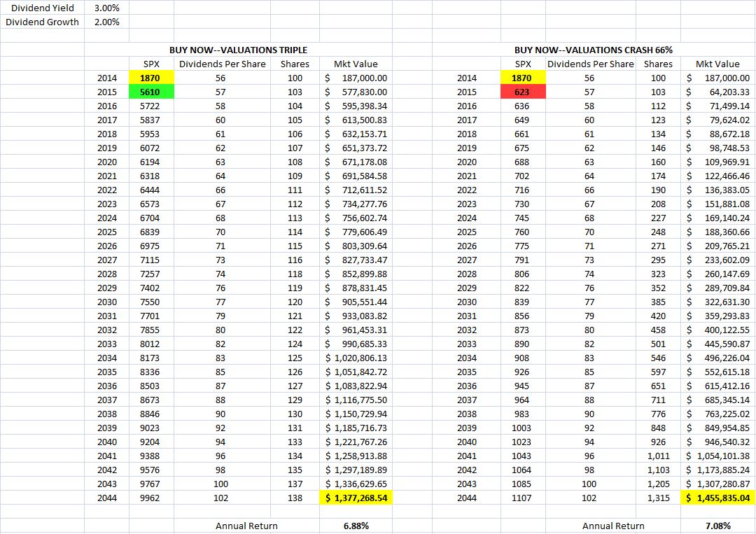Viewport: 756px width, 534px height.
Task: Select the market value cell 577,830.00
Action: pos(356,92)
